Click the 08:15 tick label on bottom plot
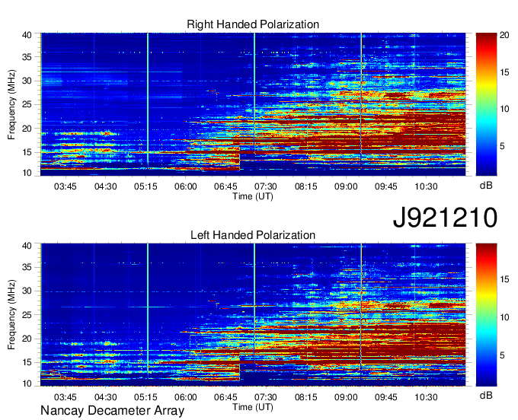The width and height of the screenshot is (518, 420). point(306,397)
